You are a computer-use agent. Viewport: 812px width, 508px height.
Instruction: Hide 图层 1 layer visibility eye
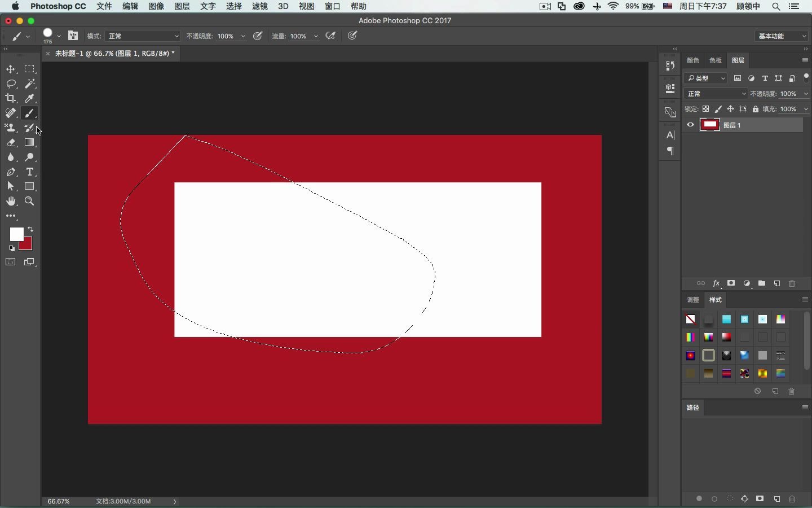pyautogui.click(x=690, y=125)
